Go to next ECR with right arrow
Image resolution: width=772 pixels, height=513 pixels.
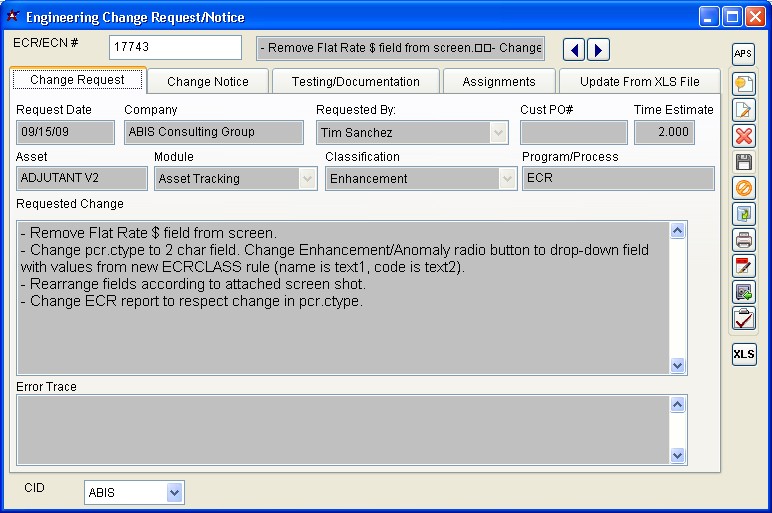(598, 49)
